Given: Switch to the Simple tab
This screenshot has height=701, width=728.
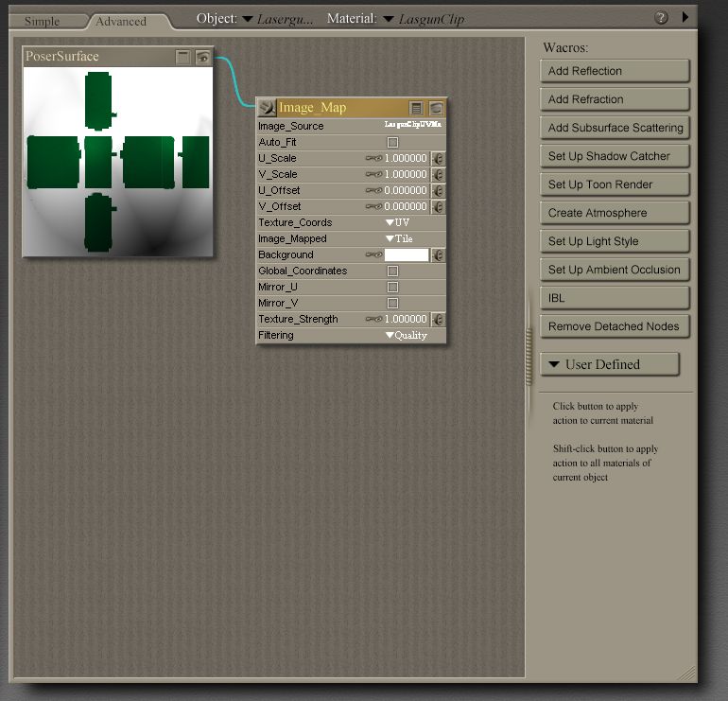Looking at the screenshot, I should pyautogui.click(x=43, y=22).
